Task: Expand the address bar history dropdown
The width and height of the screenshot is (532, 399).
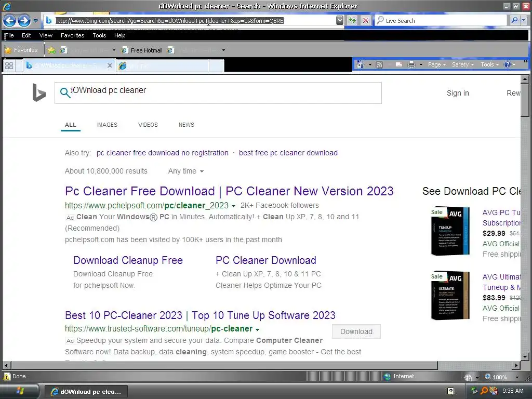Action: click(340, 21)
